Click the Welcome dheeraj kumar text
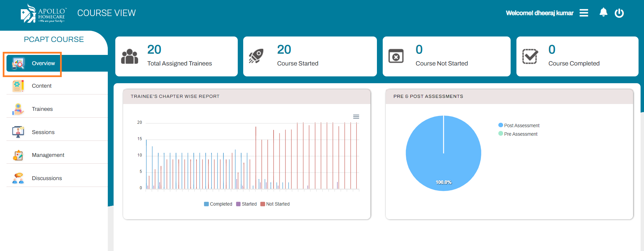The image size is (644, 251). click(x=540, y=13)
